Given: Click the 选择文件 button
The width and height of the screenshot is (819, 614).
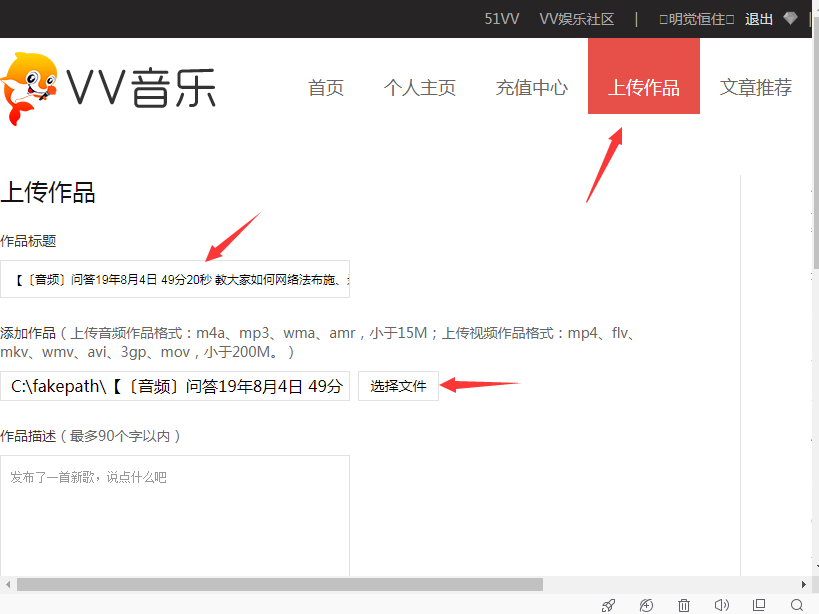Looking at the screenshot, I should pos(399,386).
